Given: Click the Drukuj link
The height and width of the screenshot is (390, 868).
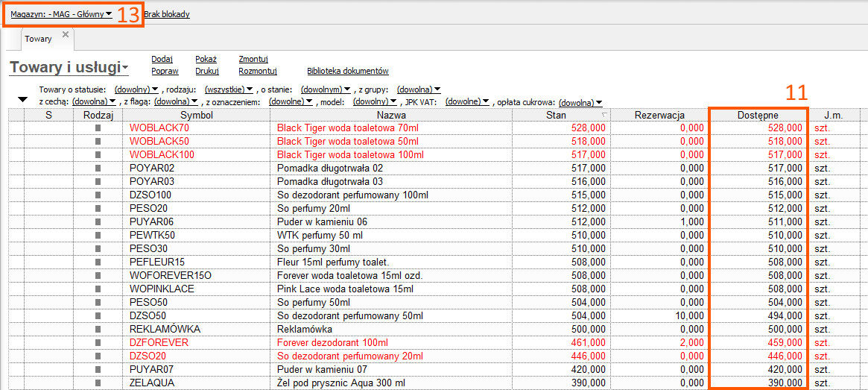Looking at the screenshot, I should (206, 72).
